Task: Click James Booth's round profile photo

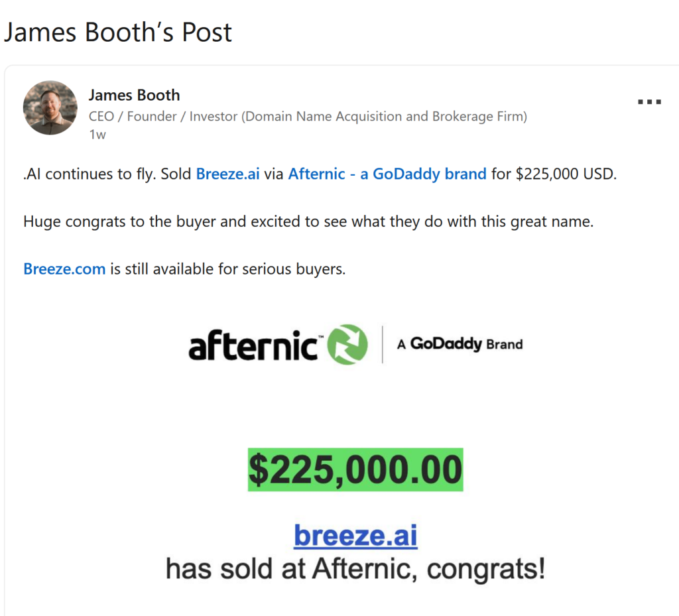Action: (50, 107)
